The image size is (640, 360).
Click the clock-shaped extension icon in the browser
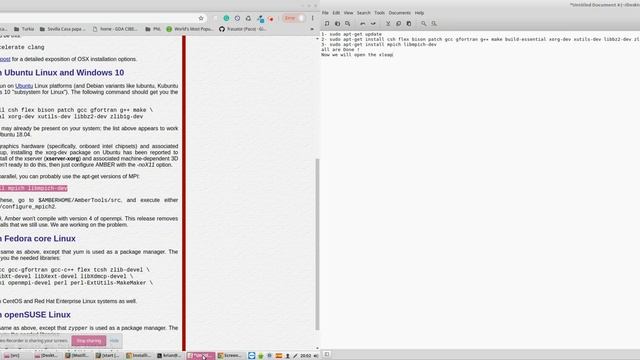point(237,18)
